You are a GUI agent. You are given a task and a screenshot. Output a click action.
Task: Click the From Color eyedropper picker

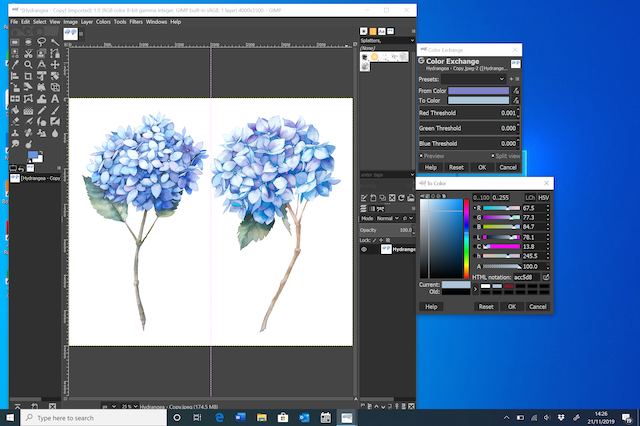(516, 90)
